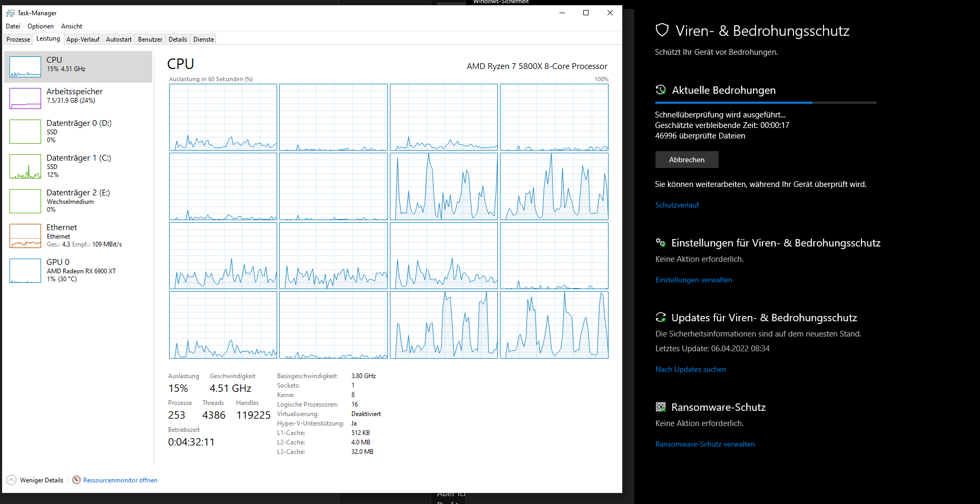Open Schutzverlauf link in Windows-Sicherheit
The width and height of the screenshot is (980, 504).
[677, 205]
